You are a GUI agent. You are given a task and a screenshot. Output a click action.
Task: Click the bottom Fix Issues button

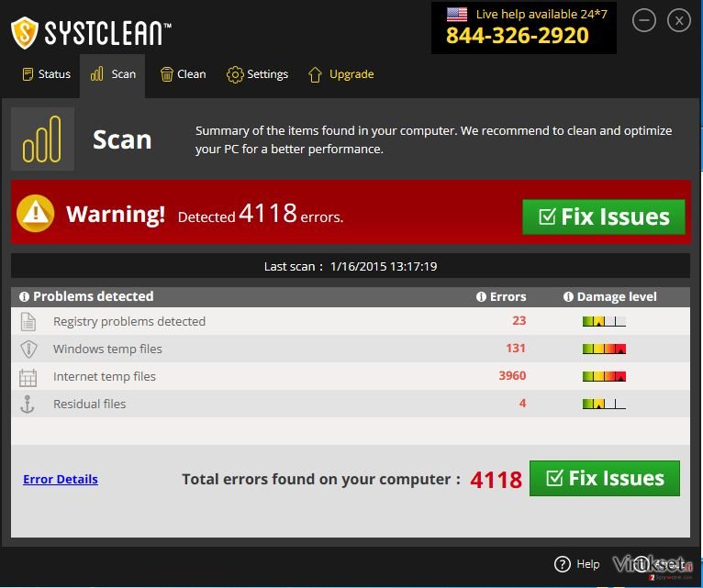[x=605, y=478]
